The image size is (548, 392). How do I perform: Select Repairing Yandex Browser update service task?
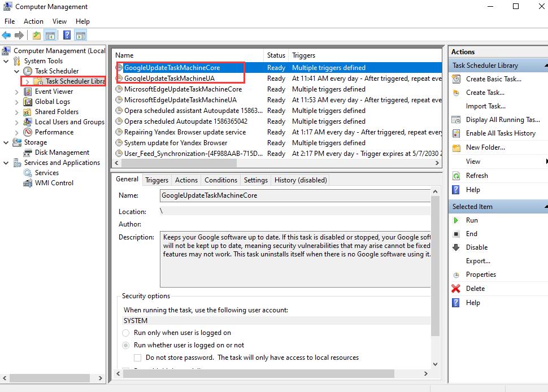tap(278, 132)
